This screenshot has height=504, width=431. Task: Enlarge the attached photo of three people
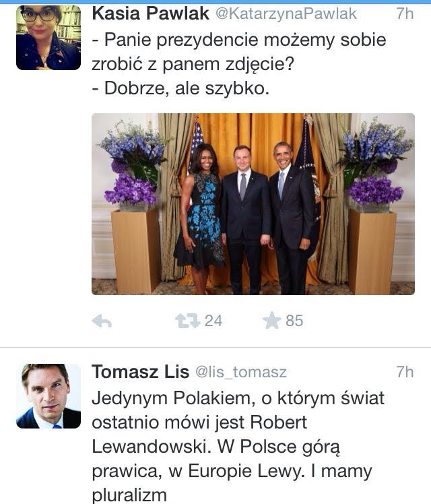tap(253, 203)
